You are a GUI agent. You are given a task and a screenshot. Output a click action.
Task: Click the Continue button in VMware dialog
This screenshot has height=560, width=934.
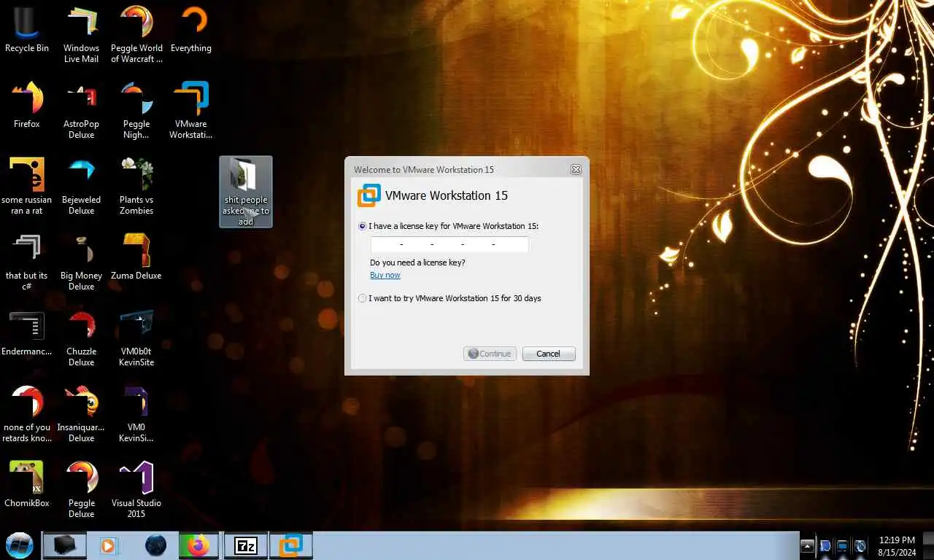click(x=490, y=354)
